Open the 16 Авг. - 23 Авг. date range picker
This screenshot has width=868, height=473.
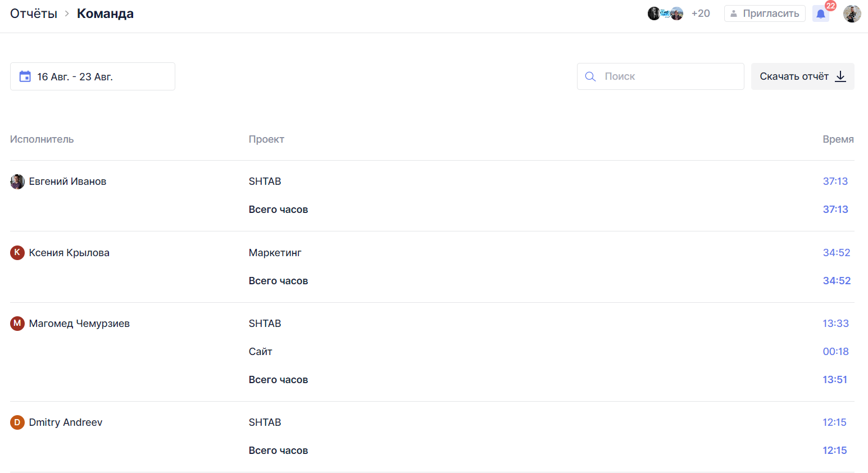93,76
